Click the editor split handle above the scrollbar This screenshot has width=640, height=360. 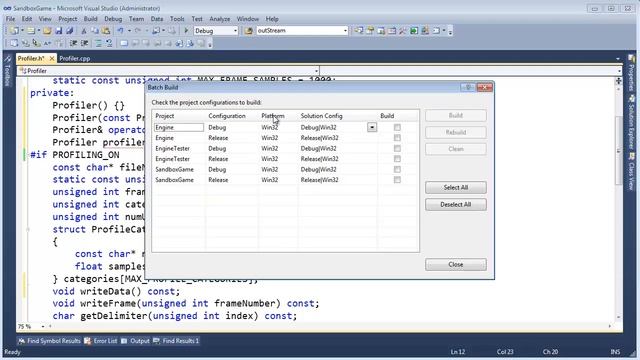[x=618, y=81]
